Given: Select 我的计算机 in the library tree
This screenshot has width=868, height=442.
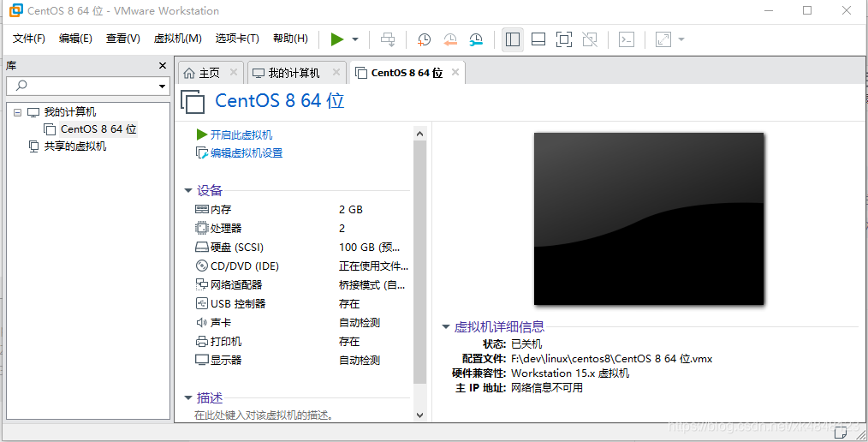Looking at the screenshot, I should [69, 112].
